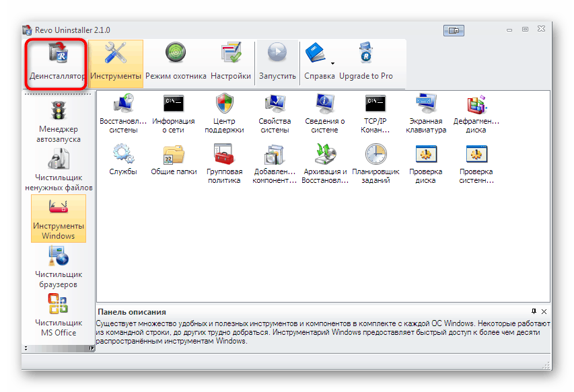Launch Дефрагментация диска tool

[476, 114]
